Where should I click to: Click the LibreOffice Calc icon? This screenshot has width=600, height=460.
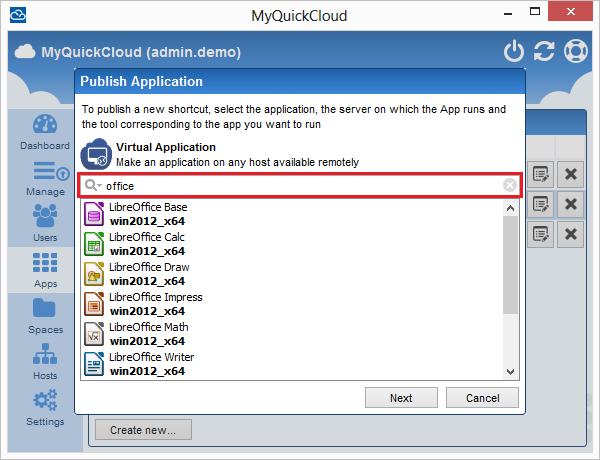click(94, 244)
